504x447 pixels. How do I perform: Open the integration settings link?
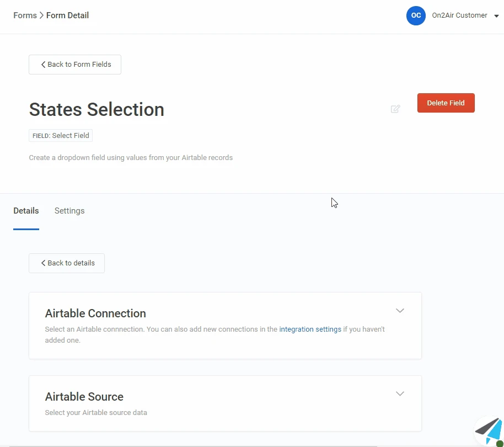[x=310, y=329]
